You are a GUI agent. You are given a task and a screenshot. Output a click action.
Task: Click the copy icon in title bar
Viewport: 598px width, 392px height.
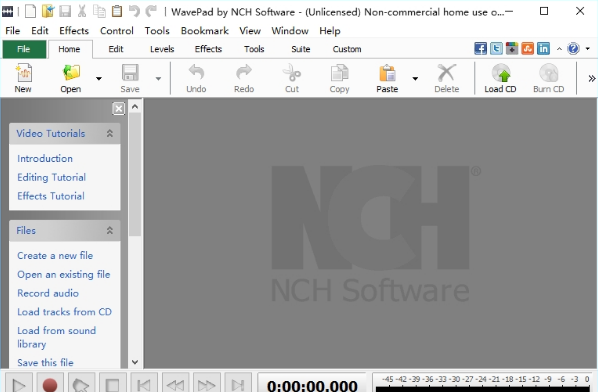click(99, 11)
